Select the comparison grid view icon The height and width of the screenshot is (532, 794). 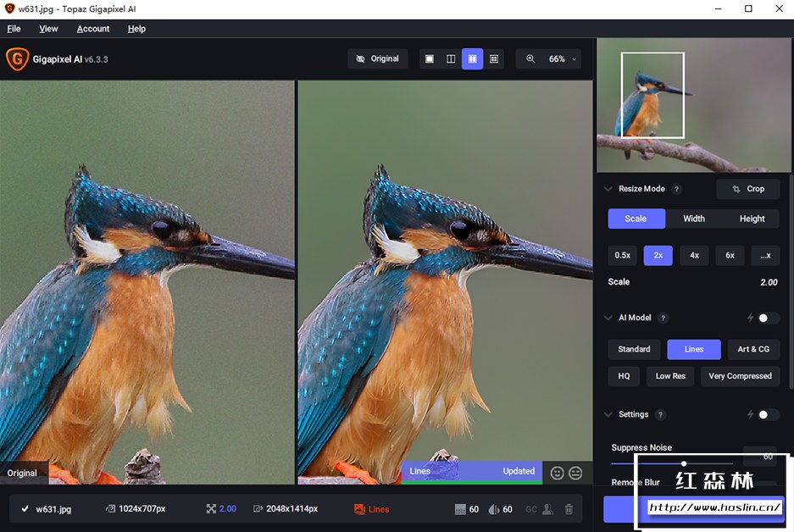click(494, 59)
